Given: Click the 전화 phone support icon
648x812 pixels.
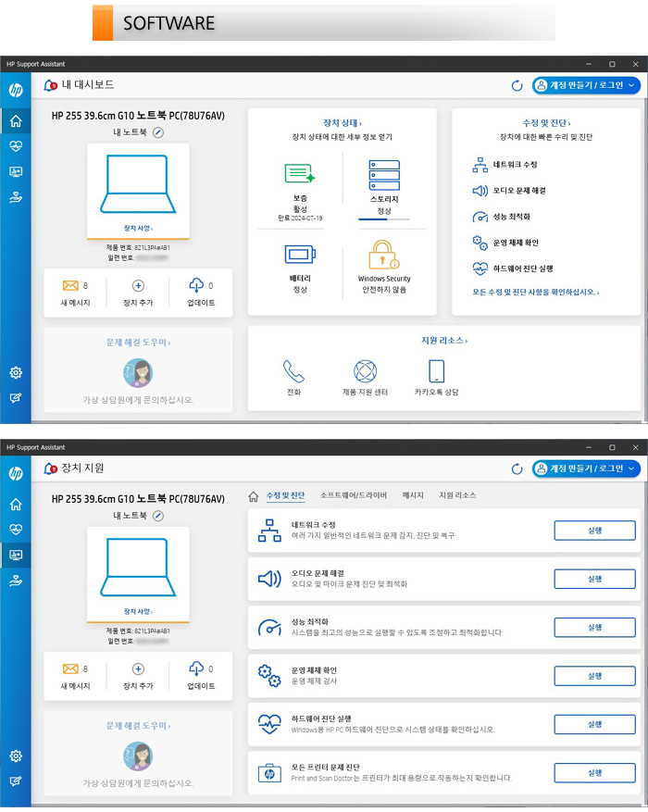Looking at the screenshot, I should click(293, 371).
